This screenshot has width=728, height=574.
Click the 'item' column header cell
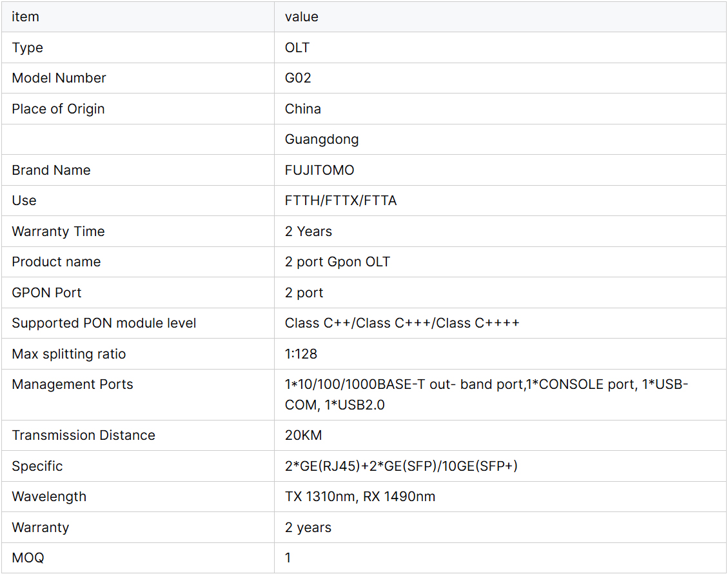tap(26, 17)
